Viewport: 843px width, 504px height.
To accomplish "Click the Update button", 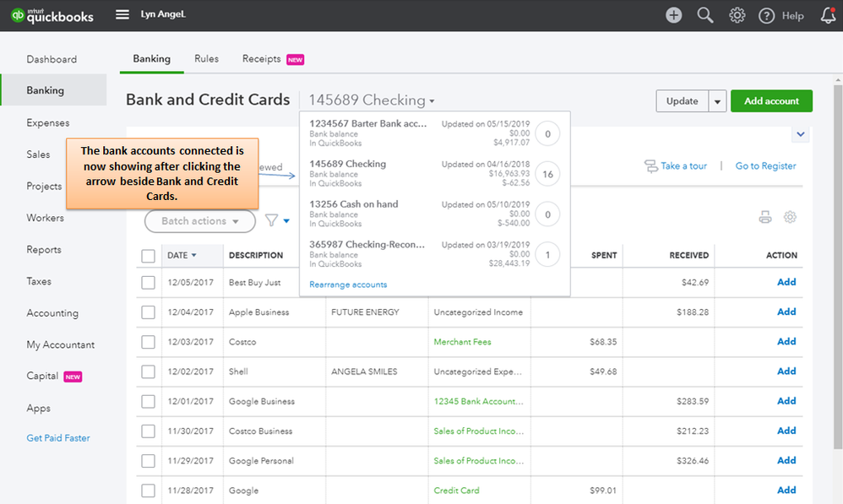I will click(683, 101).
